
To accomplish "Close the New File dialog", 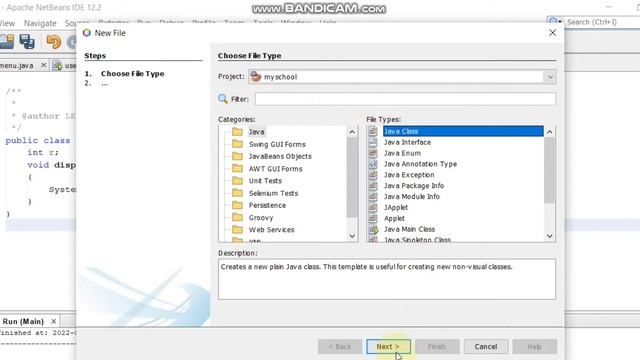I will click(x=552, y=33).
